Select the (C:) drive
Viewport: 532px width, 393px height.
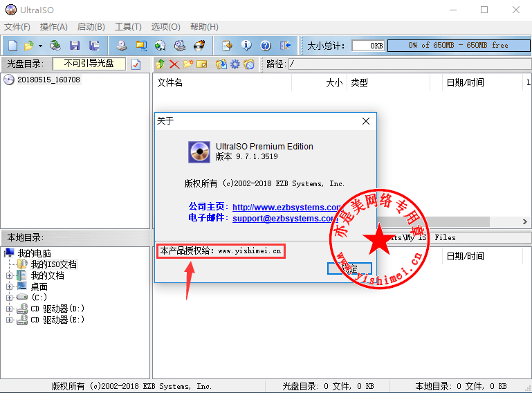click(39, 298)
